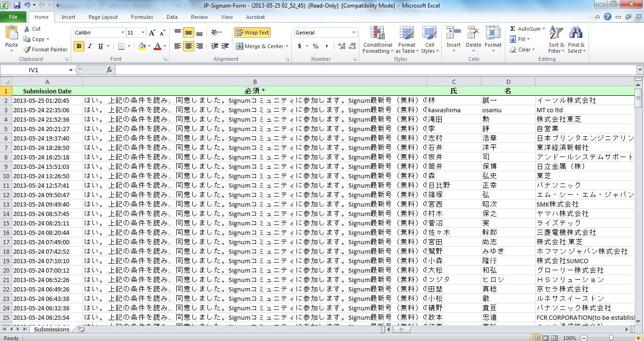Screen dimensions: 644x341
Task: Toggle middle vertical alignment
Action: point(189,33)
